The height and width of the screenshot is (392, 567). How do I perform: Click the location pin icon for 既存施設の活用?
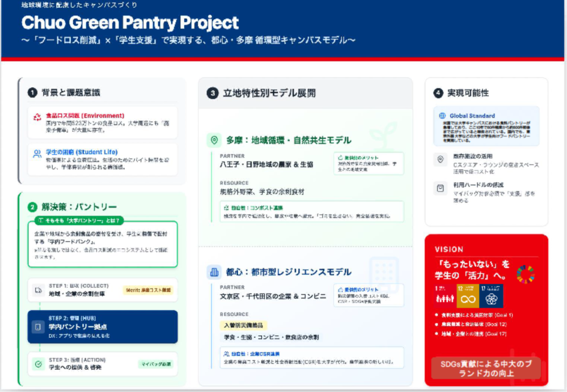pyautogui.click(x=441, y=160)
